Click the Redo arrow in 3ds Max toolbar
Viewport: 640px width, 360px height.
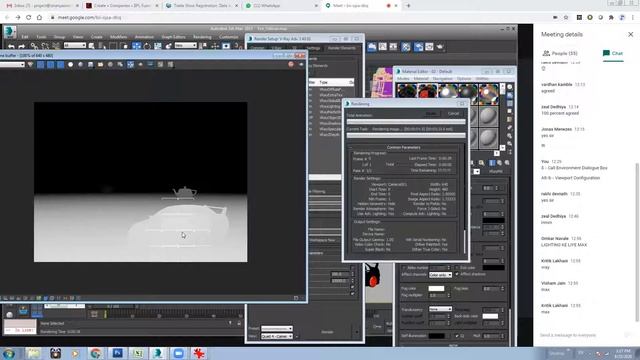pyautogui.click(x=21, y=47)
